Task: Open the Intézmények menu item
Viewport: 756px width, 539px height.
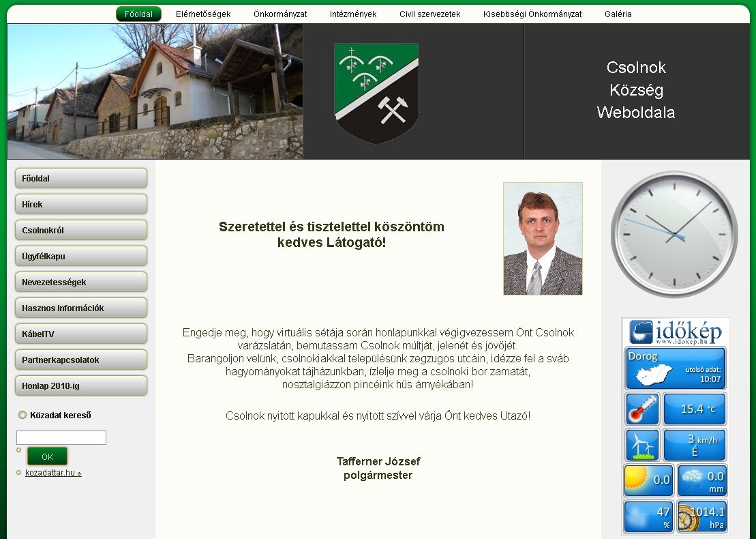Action: (353, 14)
